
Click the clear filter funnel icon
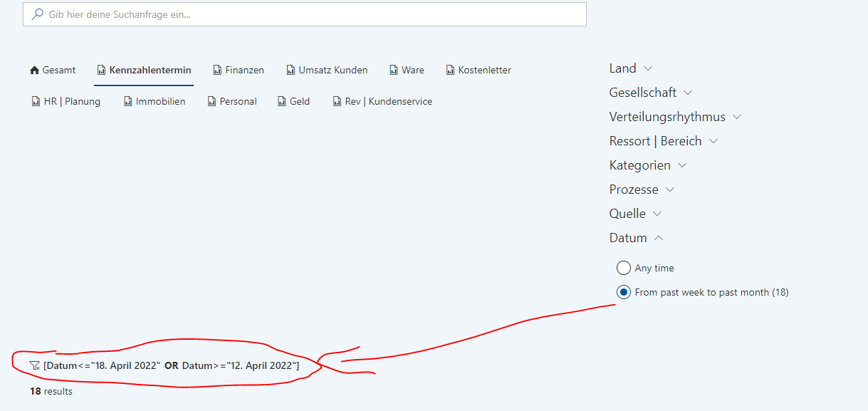(35, 365)
